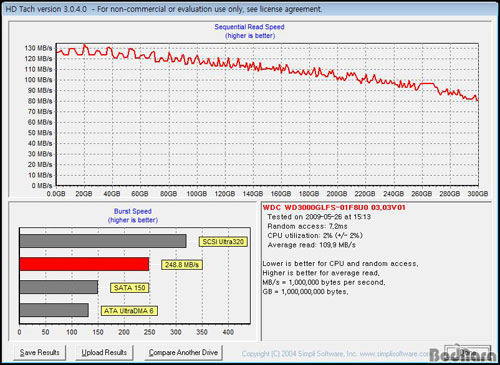
Task: Click the 0 MB/s axis label
Action: [42, 186]
